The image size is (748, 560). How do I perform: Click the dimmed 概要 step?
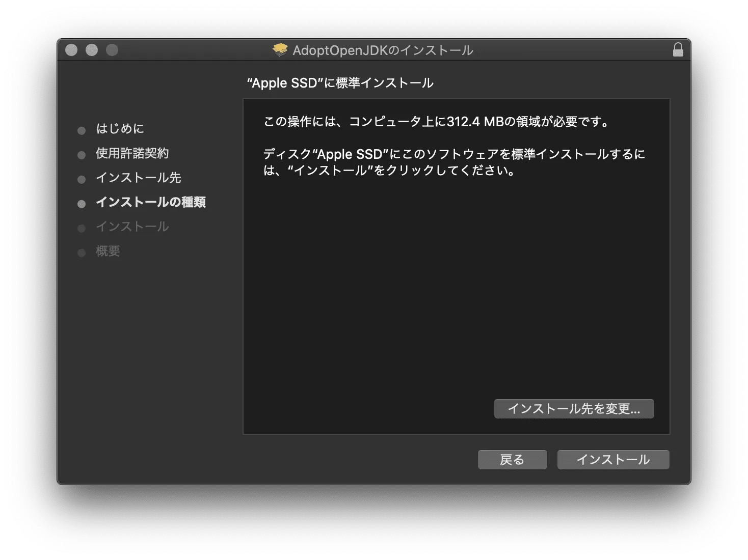[x=108, y=251]
